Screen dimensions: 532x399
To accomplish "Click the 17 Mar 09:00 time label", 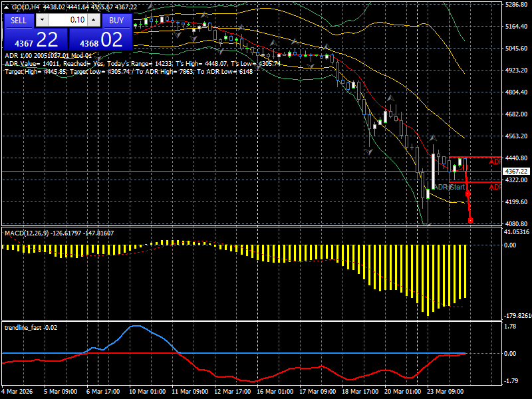I will click(x=318, y=392).
